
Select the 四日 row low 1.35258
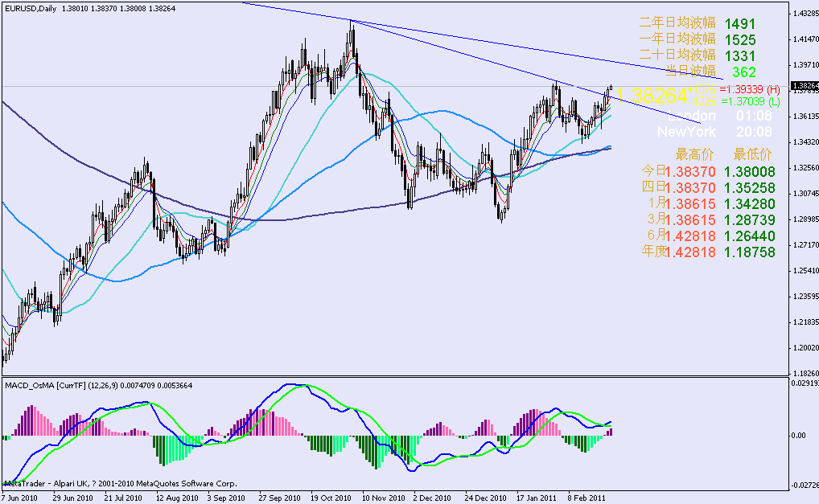750,188
